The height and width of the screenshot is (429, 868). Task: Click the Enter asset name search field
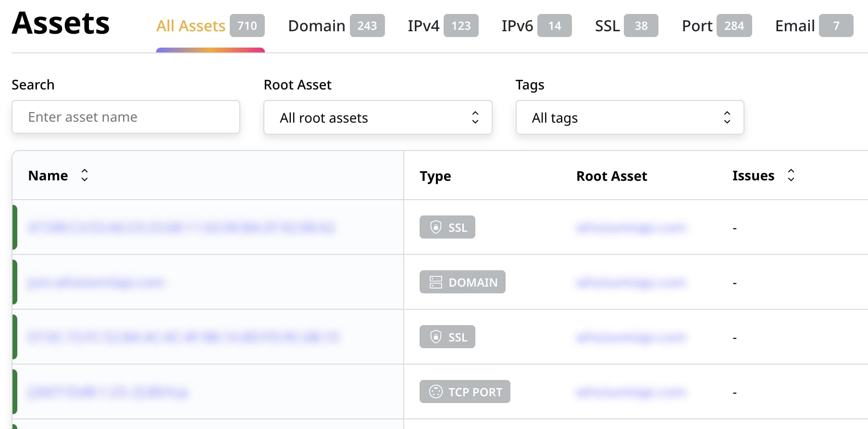click(126, 117)
